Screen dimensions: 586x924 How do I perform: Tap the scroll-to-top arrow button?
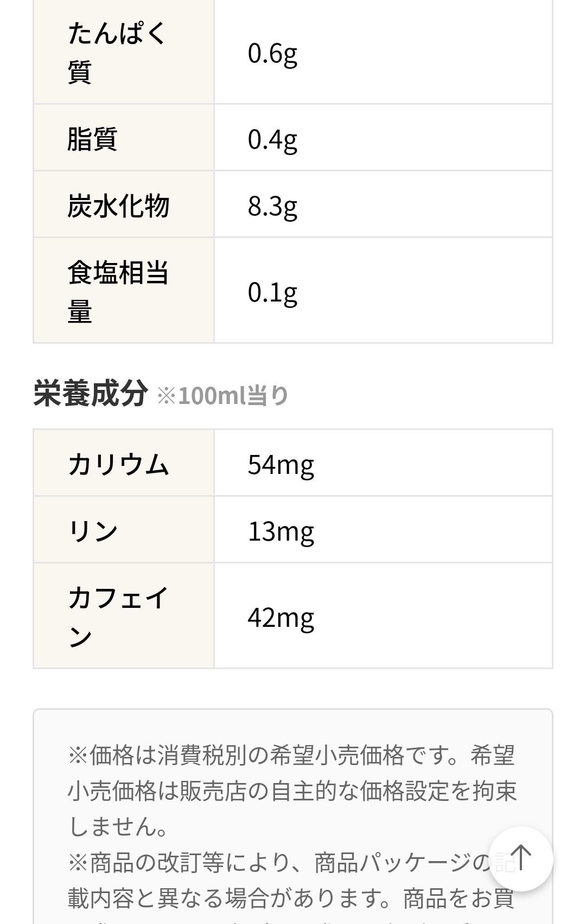[521, 858]
